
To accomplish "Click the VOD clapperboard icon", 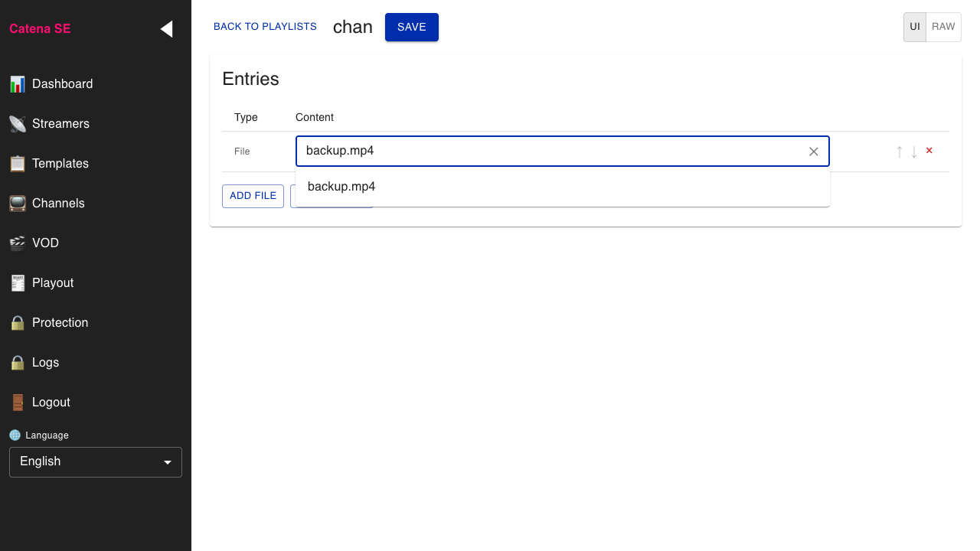I will click(18, 243).
